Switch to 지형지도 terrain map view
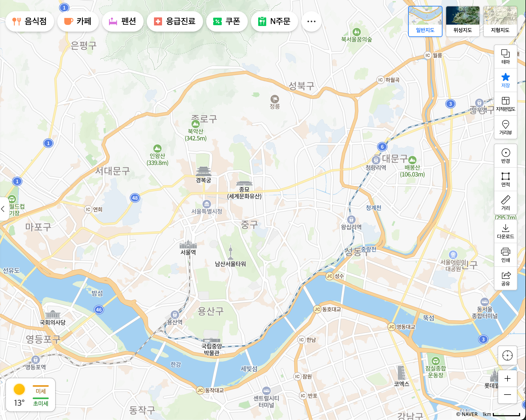Viewport: 526px width, 420px height. (500, 21)
